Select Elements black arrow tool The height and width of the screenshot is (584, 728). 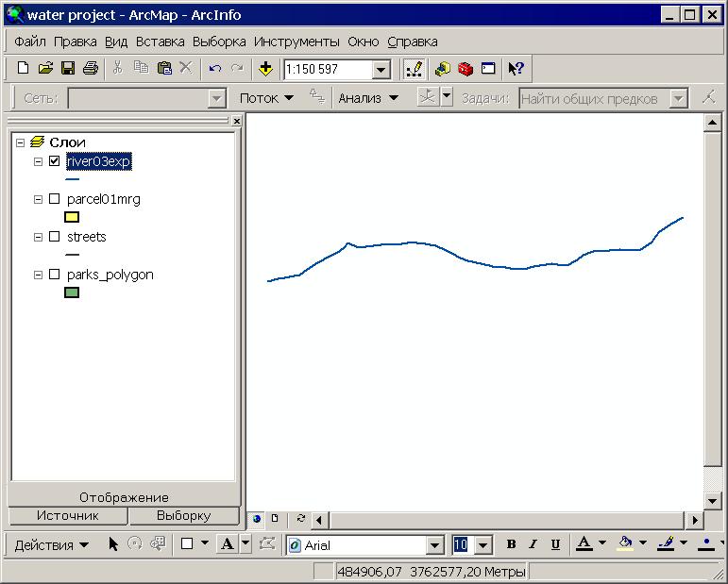tap(112, 543)
